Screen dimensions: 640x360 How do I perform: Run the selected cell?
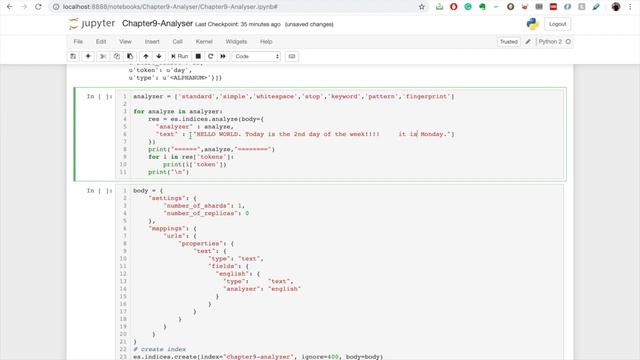pyautogui.click(x=180, y=56)
